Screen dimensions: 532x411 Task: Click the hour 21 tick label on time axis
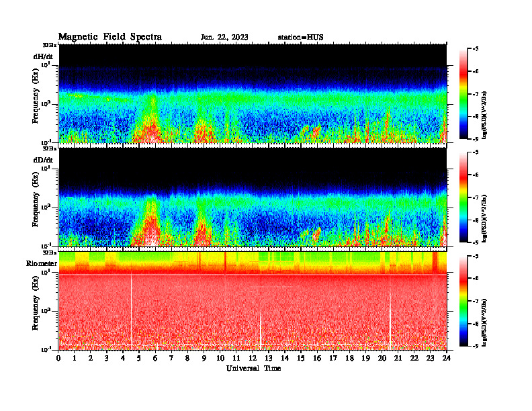tap(398, 358)
